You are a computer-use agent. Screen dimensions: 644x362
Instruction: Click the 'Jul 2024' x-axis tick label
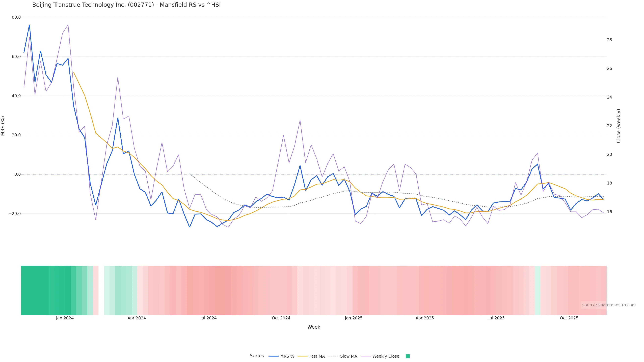[x=208, y=318]
